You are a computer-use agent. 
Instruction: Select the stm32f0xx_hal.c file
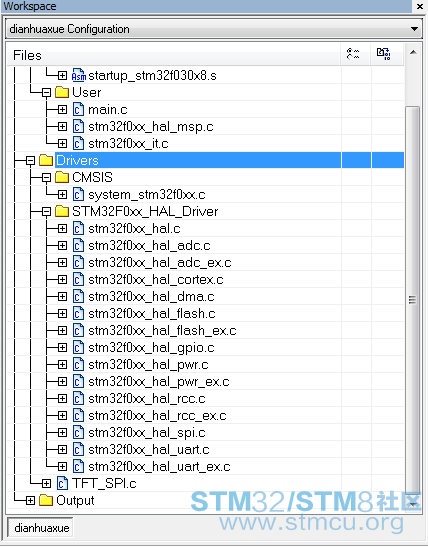point(134,228)
